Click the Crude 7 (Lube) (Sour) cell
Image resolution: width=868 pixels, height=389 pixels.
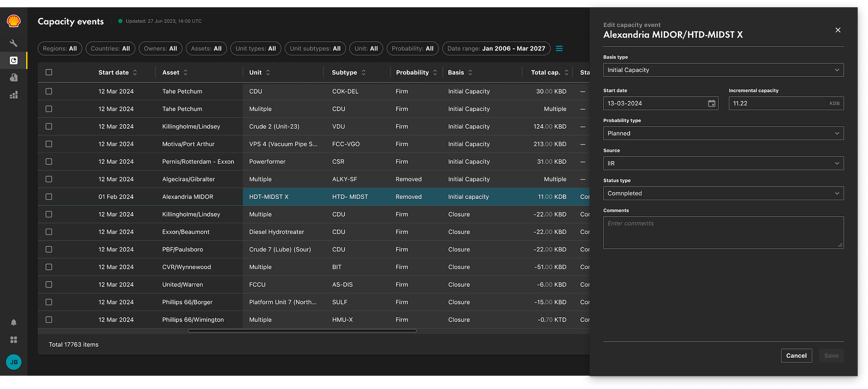point(280,249)
